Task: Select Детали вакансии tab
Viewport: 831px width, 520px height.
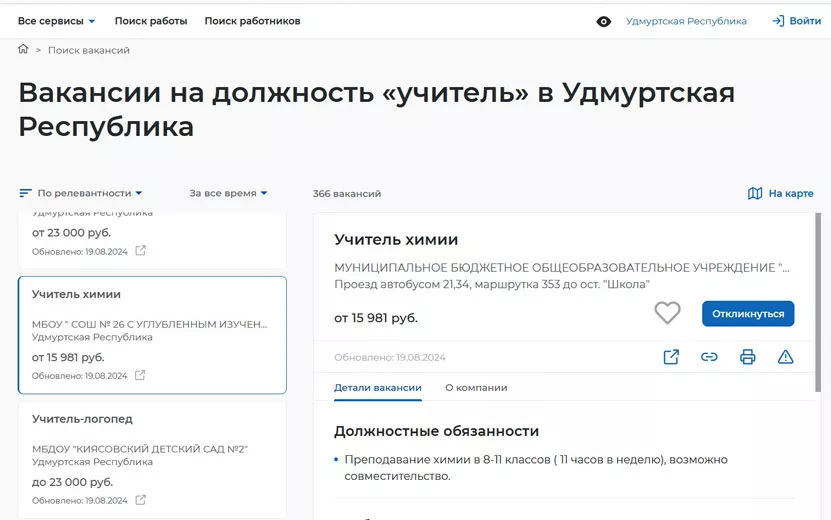Action: pos(378,388)
